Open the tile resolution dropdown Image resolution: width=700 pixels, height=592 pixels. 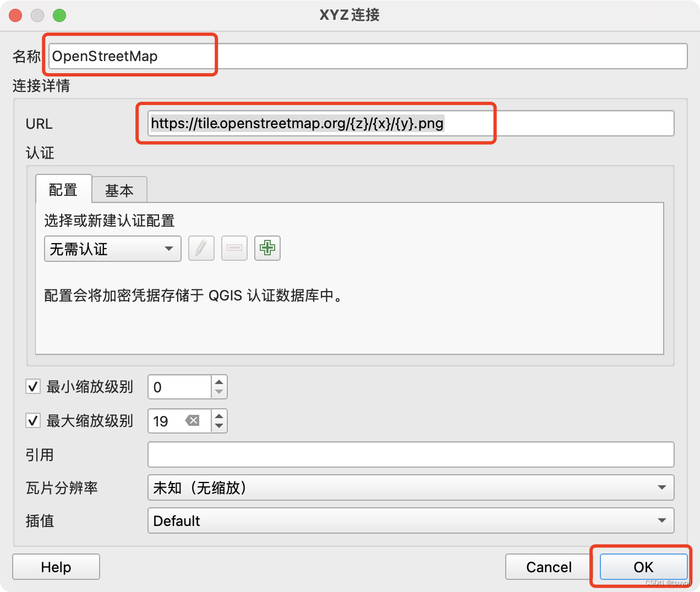(411, 487)
